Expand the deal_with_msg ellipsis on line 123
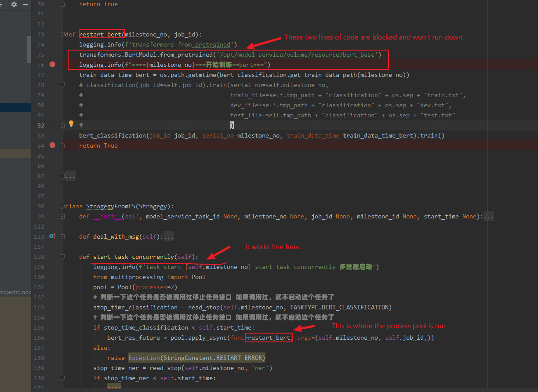Viewport: 538px width, 392px height. click(x=168, y=236)
